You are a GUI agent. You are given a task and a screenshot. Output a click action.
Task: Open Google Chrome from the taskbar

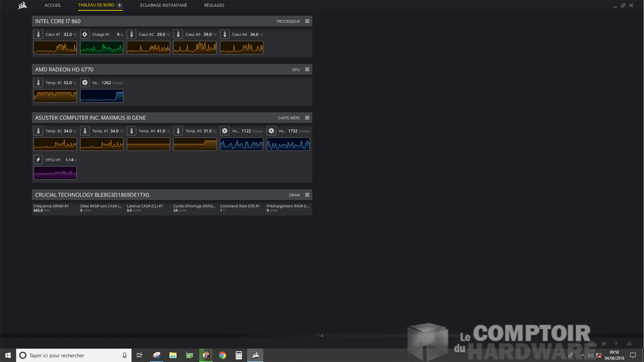pyautogui.click(x=222, y=355)
